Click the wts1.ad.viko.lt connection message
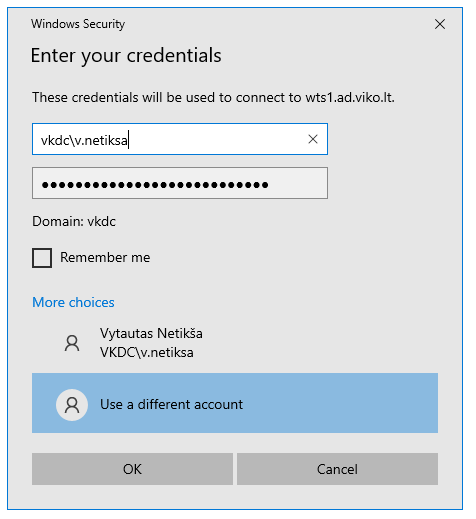 point(213,97)
